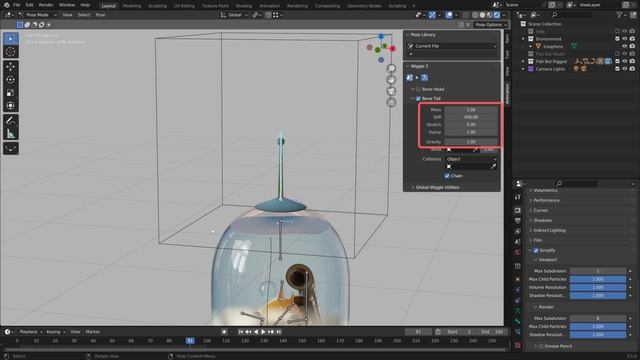Jump to the end frame

tap(279, 332)
